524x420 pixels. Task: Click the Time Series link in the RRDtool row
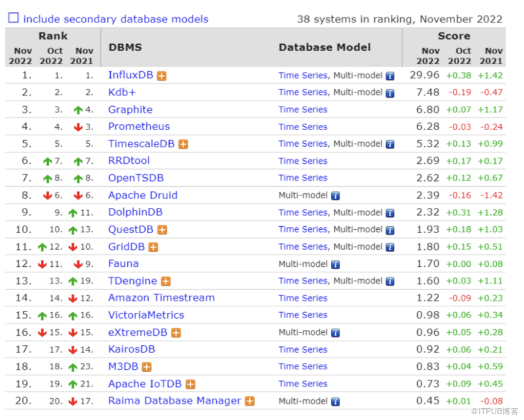point(303,161)
